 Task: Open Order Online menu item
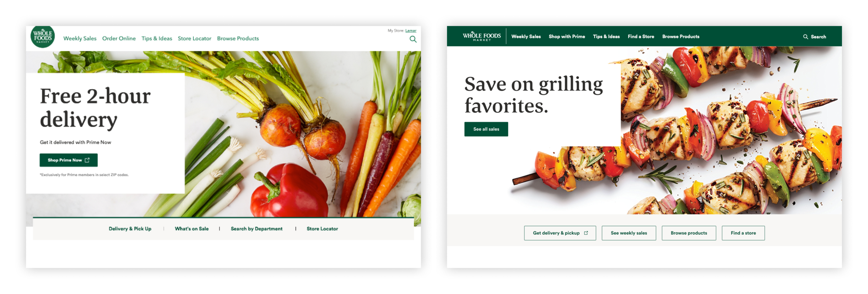(119, 38)
